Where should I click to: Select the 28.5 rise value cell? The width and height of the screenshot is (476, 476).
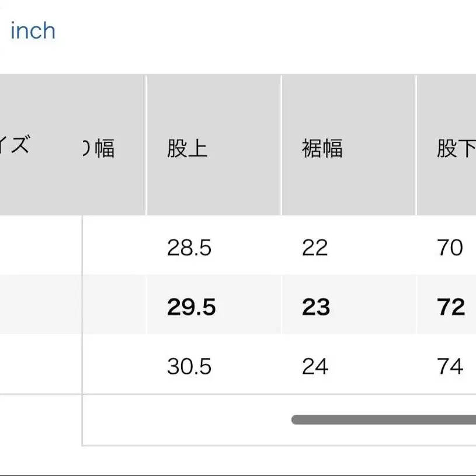[189, 248]
